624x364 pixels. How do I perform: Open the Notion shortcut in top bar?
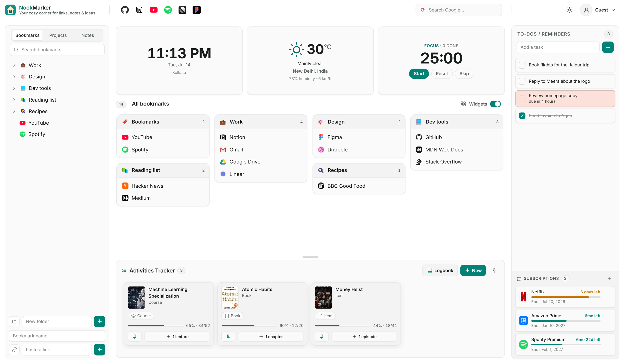(139, 10)
